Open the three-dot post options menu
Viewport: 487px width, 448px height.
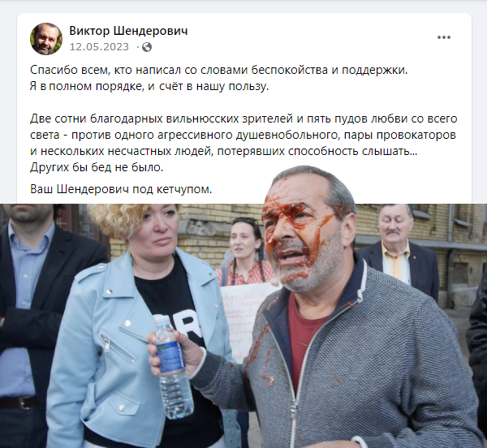coord(444,37)
